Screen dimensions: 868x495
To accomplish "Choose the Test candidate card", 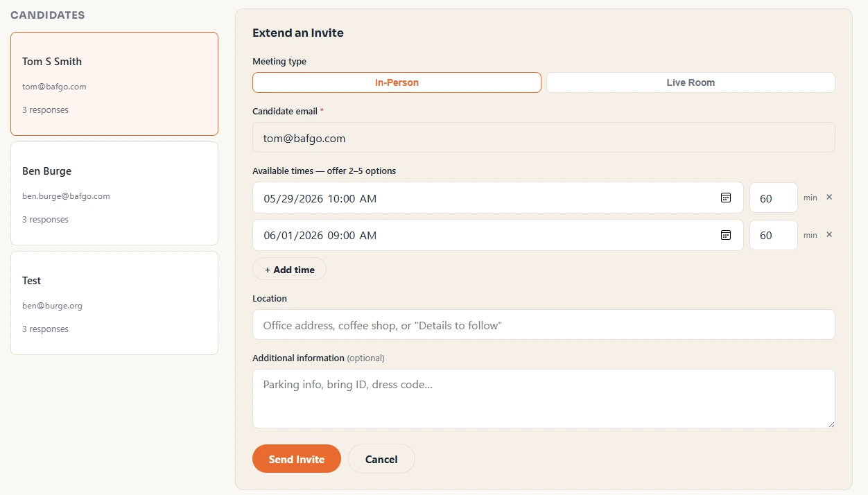I will (x=114, y=303).
